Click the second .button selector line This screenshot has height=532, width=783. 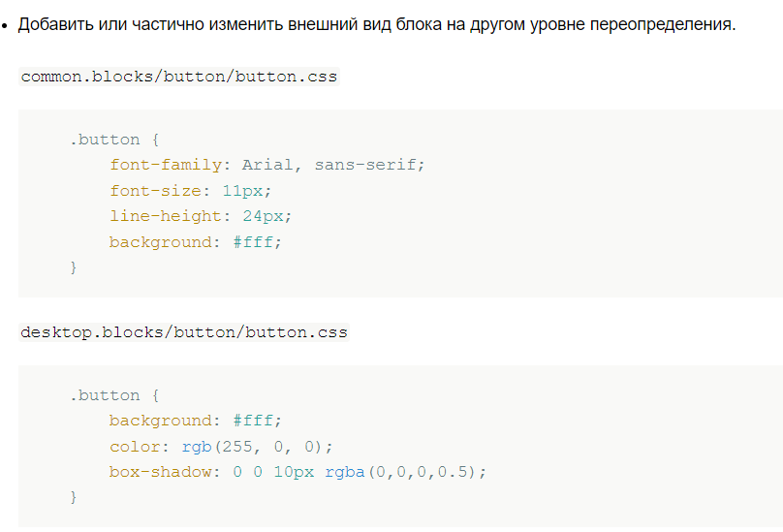click(x=114, y=395)
